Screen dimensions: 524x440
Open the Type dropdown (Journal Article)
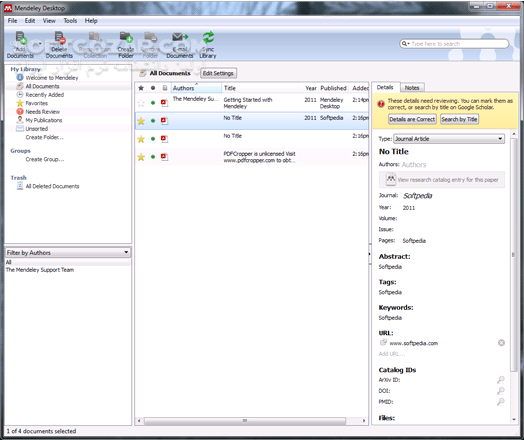(449, 139)
